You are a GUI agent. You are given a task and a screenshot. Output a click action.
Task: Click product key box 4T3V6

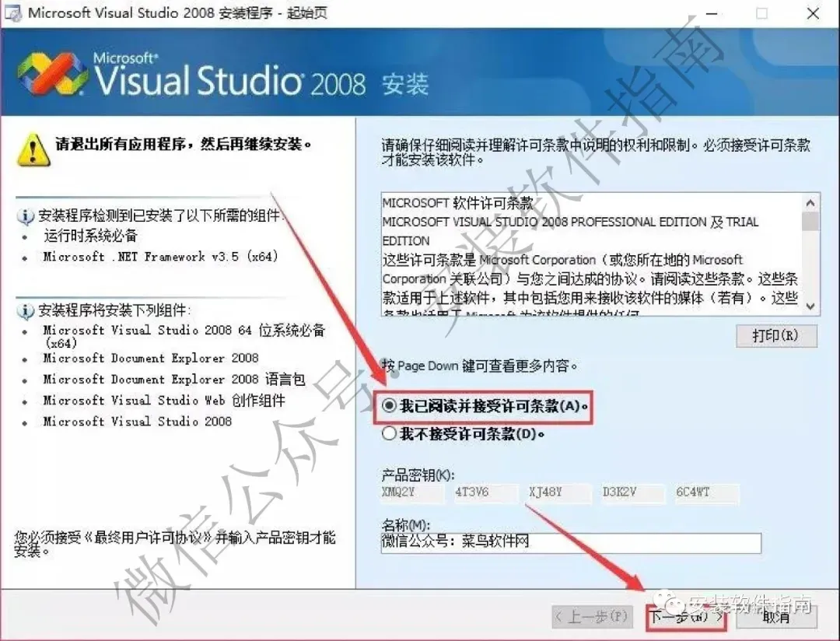(486, 492)
